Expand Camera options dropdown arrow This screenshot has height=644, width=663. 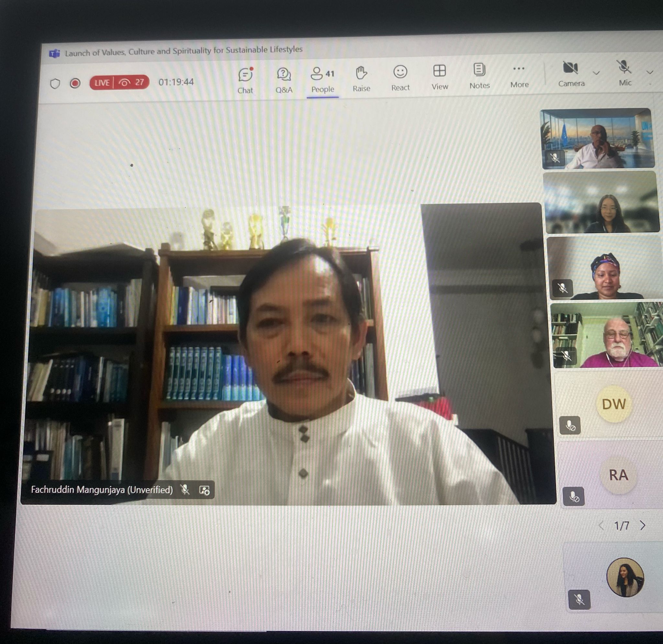click(596, 73)
